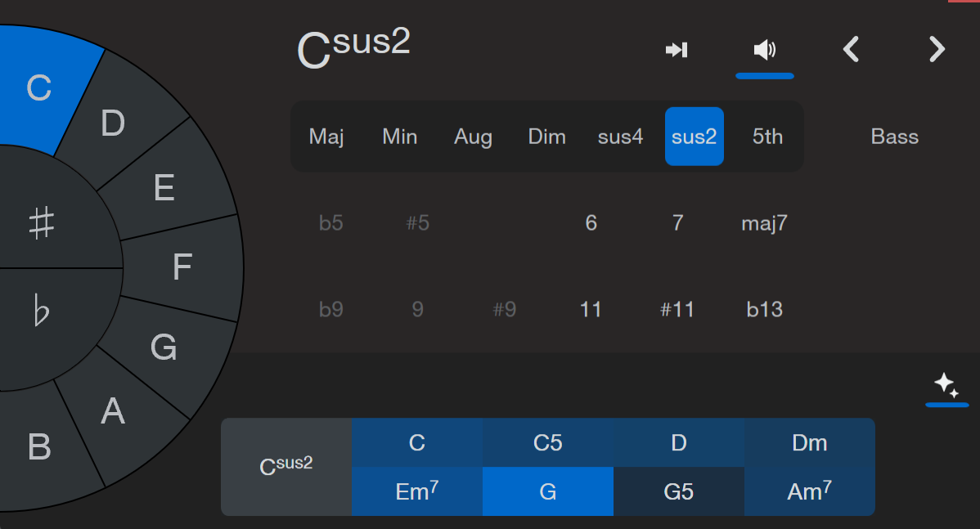The width and height of the screenshot is (980, 529).
Task: Select the Maj chord type
Action: [x=326, y=137]
